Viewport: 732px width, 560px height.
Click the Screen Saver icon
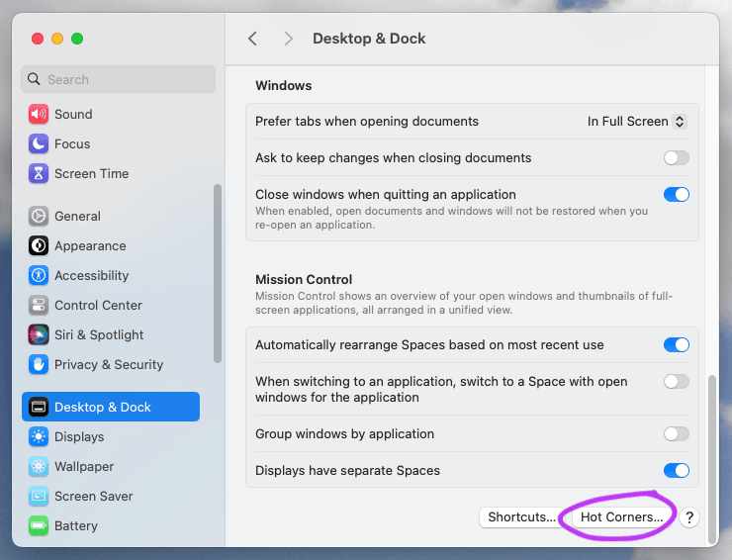pos(39,496)
